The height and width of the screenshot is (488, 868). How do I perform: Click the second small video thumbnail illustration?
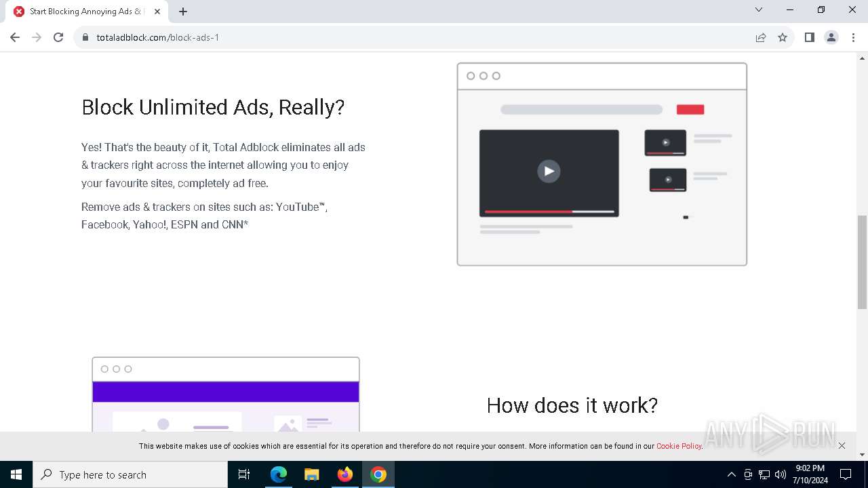pyautogui.click(x=668, y=180)
